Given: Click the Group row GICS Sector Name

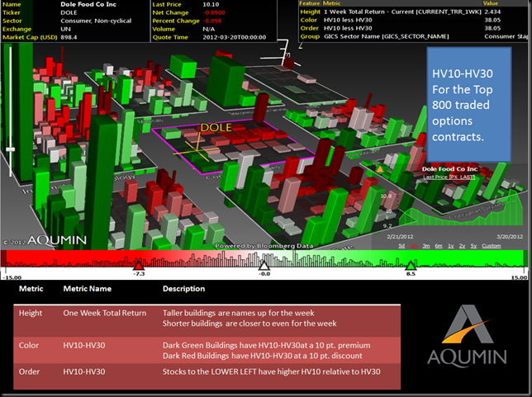Looking at the screenshot, I should 386,36.
